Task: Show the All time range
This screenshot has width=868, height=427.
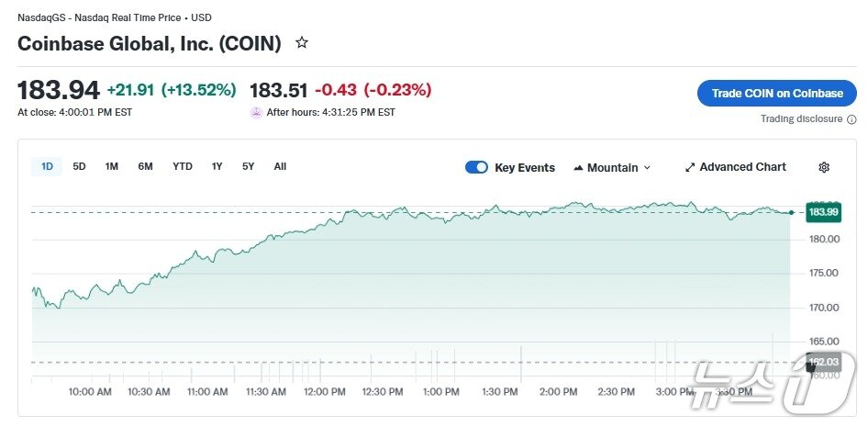Action: [x=280, y=166]
